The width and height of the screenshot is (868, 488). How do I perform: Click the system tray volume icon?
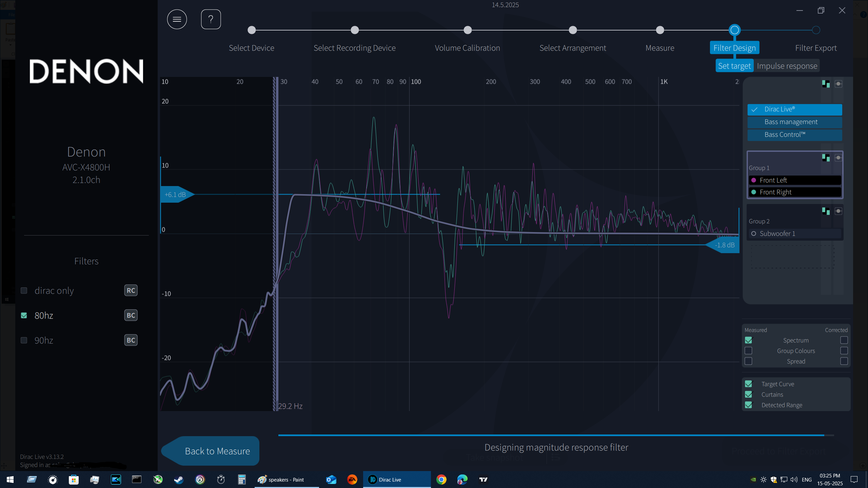(794, 480)
